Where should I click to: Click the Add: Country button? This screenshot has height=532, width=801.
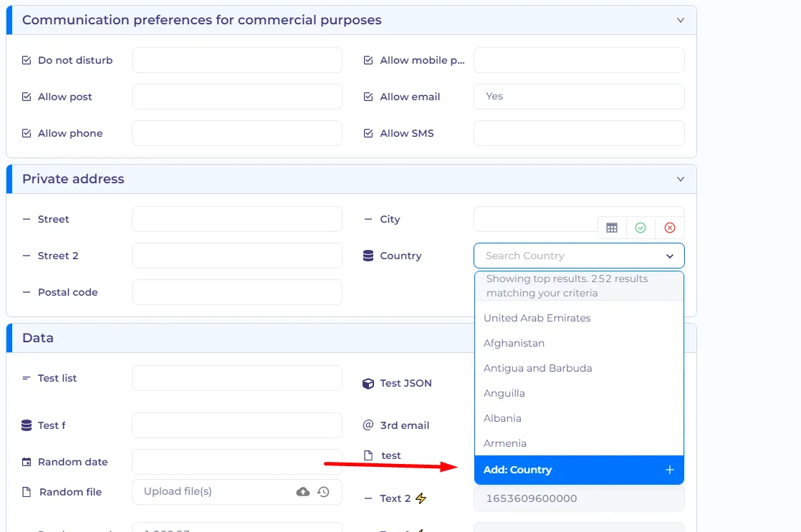(x=580, y=470)
